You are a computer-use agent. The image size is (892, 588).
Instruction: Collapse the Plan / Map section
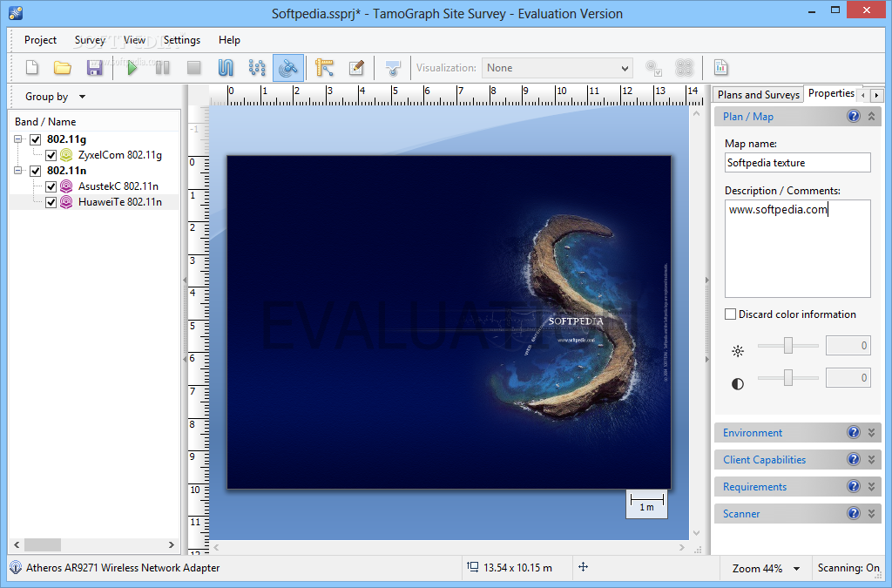tap(871, 116)
